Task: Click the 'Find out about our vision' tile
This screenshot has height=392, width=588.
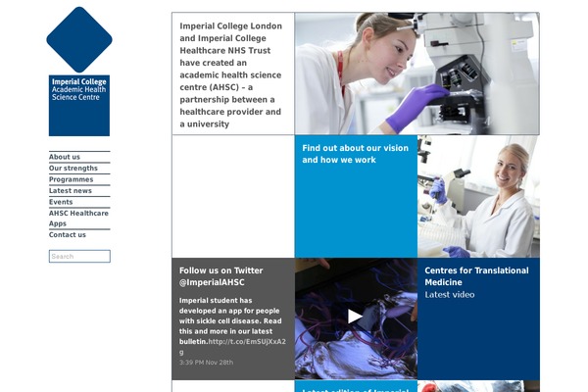Action: click(356, 196)
